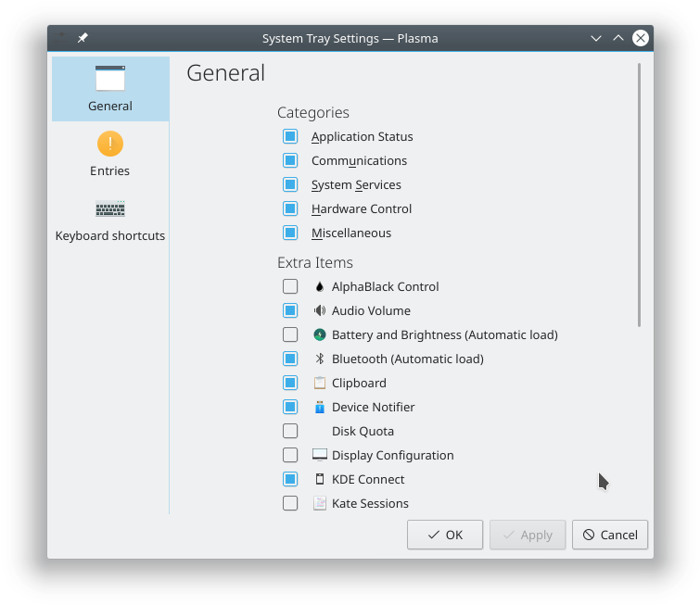Click the Kate Sessions label
The height and width of the screenshot is (605, 700).
pyautogui.click(x=370, y=504)
